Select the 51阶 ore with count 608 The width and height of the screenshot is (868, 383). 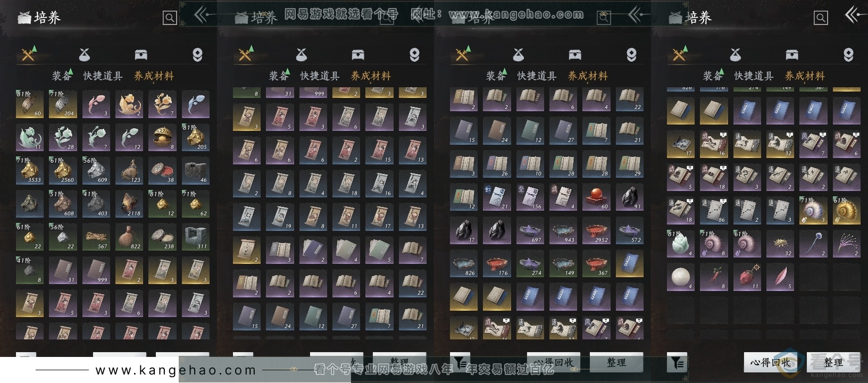click(63, 204)
